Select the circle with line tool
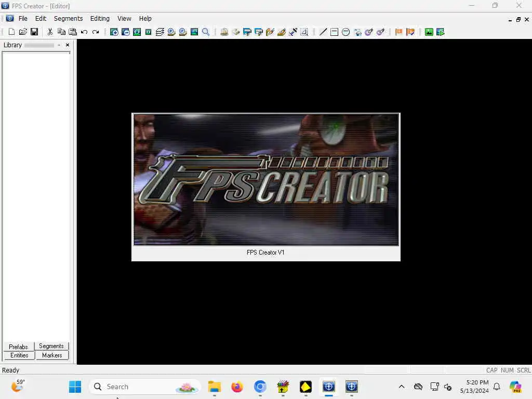This screenshot has width=532, height=399. (x=345, y=32)
